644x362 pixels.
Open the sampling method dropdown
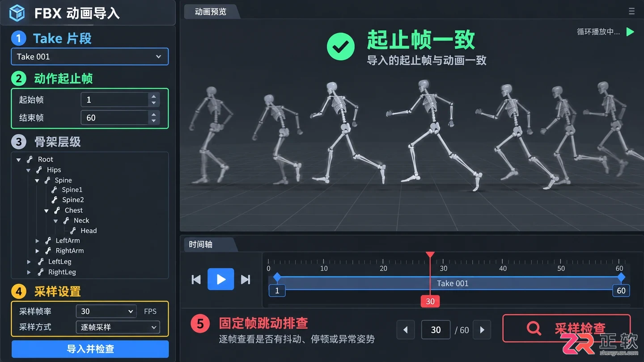pos(118,327)
